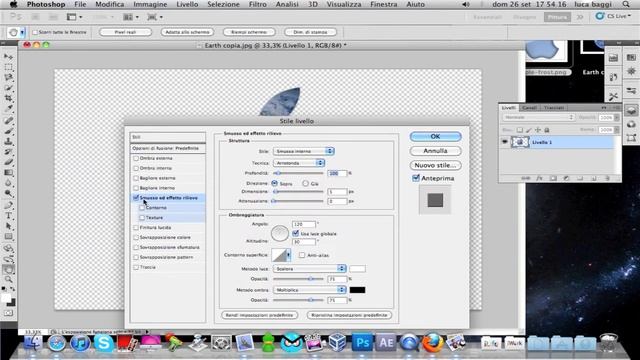Open the Tecnica dropdown
The width and height of the screenshot is (640, 360).
coord(299,163)
